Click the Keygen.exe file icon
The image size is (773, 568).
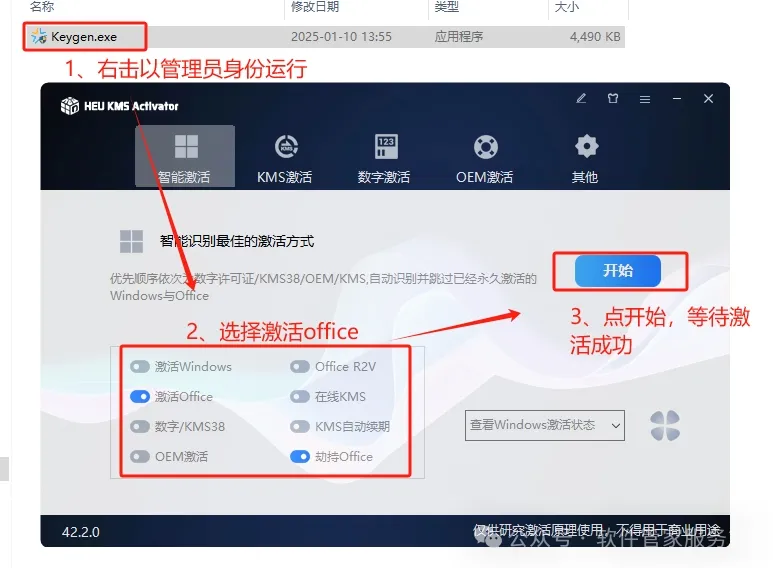[x=39, y=36]
